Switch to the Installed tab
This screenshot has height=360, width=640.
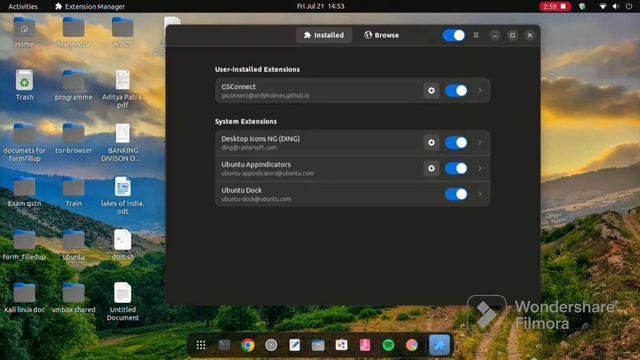[x=324, y=35]
